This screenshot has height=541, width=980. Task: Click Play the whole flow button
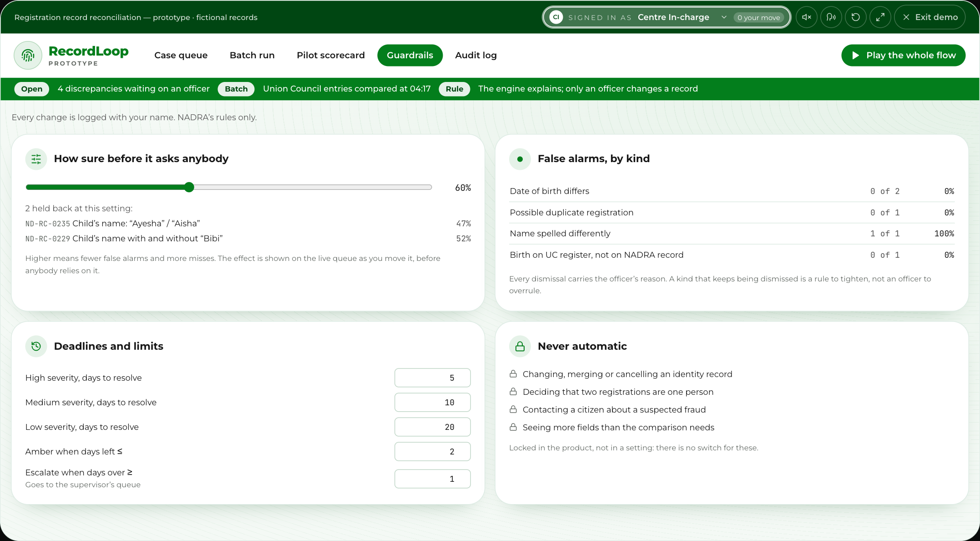[x=903, y=55]
